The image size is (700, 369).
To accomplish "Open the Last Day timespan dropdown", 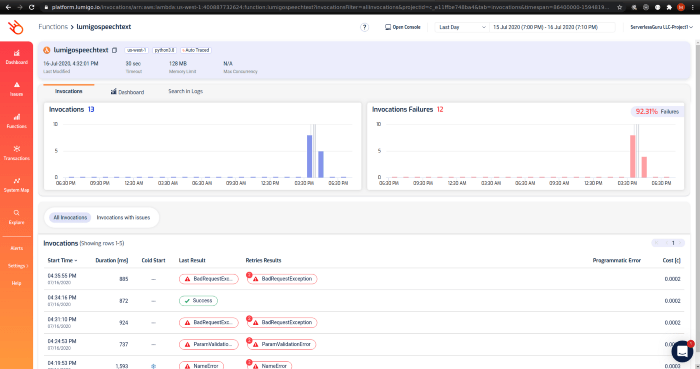I will [462, 27].
